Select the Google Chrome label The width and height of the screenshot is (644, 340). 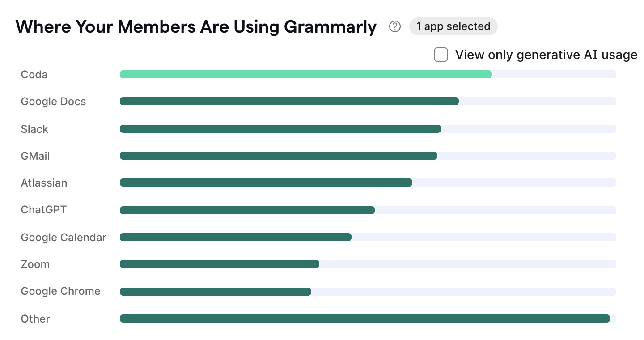pyautogui.click(x=60, y=291)
